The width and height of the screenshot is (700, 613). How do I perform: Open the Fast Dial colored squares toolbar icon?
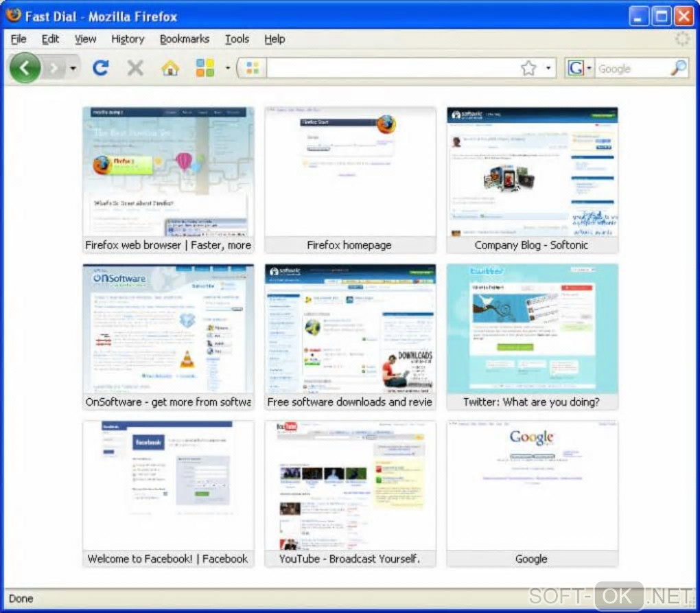[x=205, y=69]
